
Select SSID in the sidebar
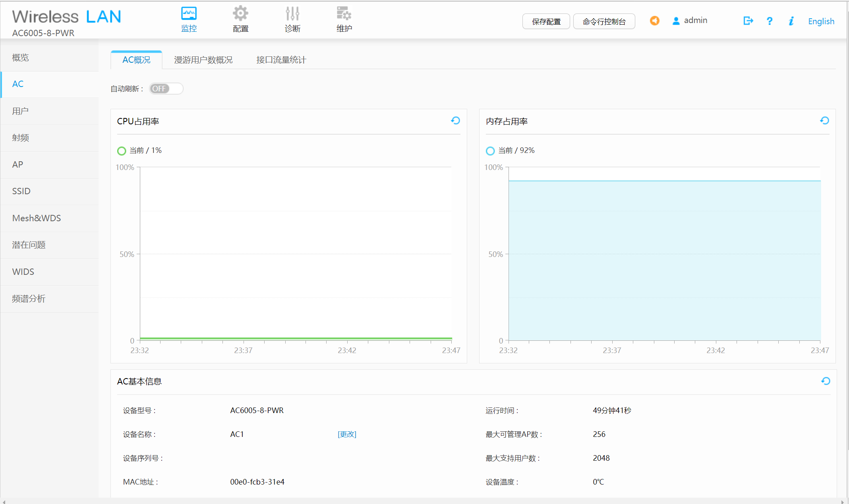click(x=49, y=191)
